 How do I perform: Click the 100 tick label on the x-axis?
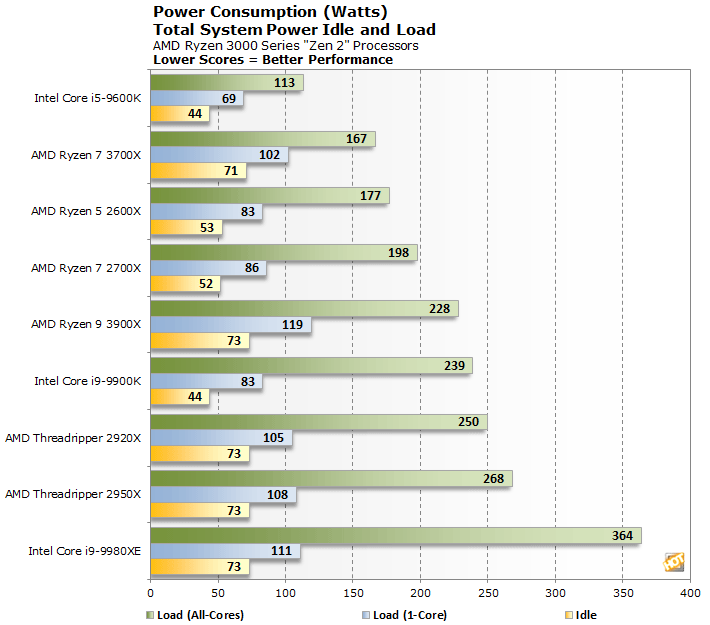point(285,593)
